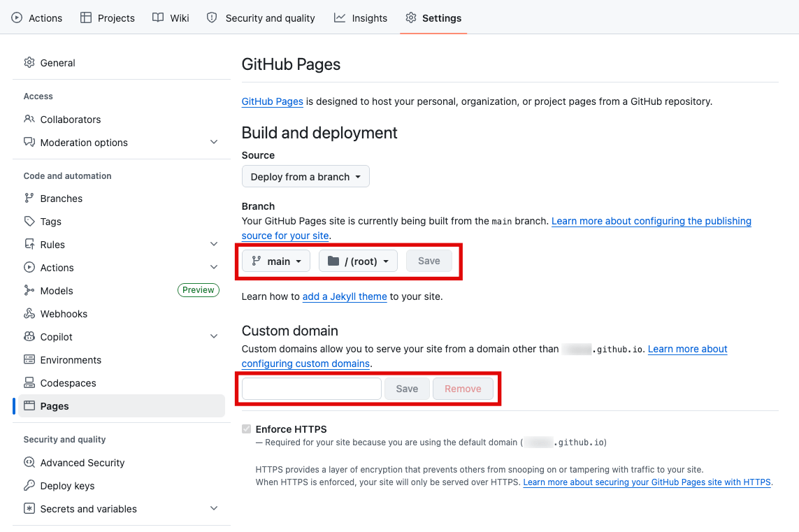
Task: Click the Branches git-branch icon
Action: point(29,199)
